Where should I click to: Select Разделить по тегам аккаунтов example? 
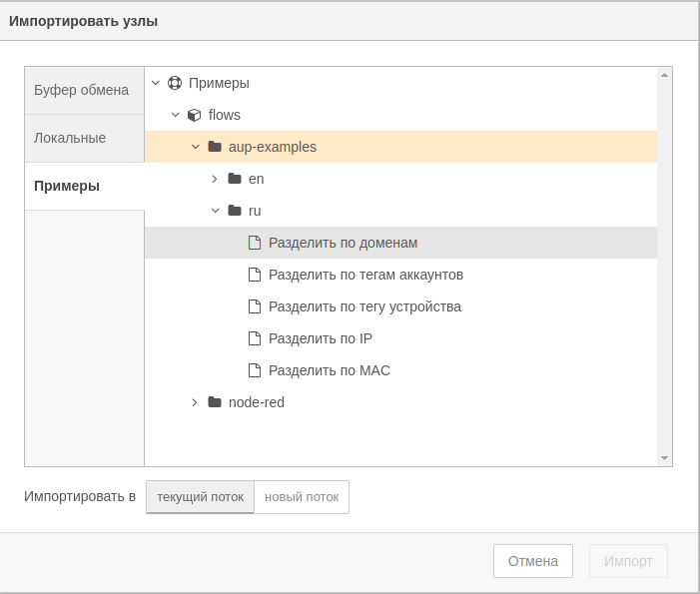365,275
